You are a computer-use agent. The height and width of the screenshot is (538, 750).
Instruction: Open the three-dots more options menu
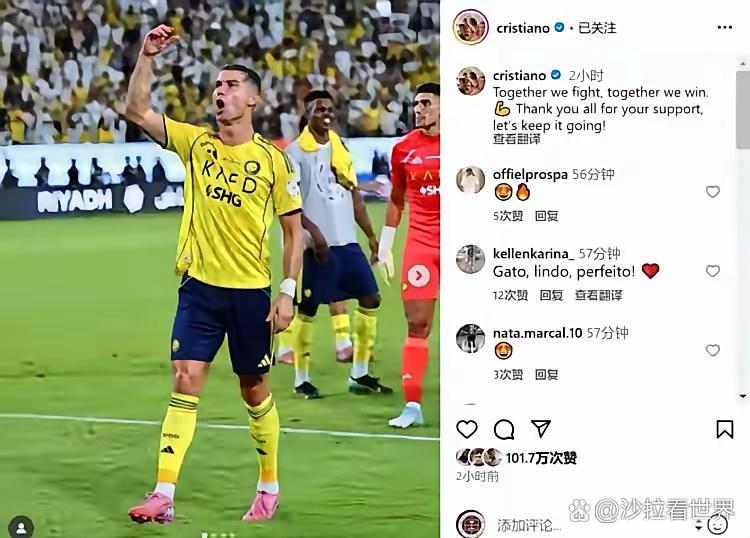[725, 28]
